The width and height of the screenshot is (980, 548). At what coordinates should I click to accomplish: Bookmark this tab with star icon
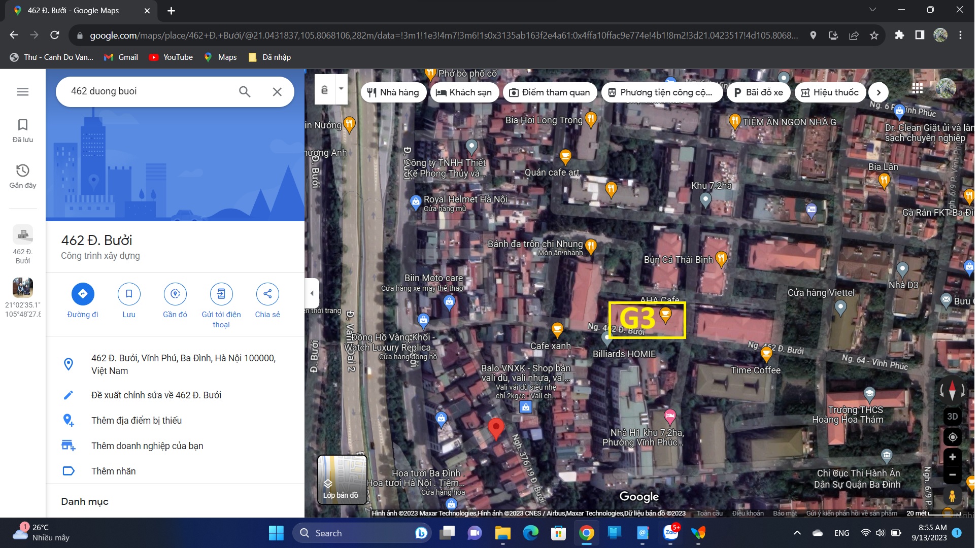click(x=874, y=36)
